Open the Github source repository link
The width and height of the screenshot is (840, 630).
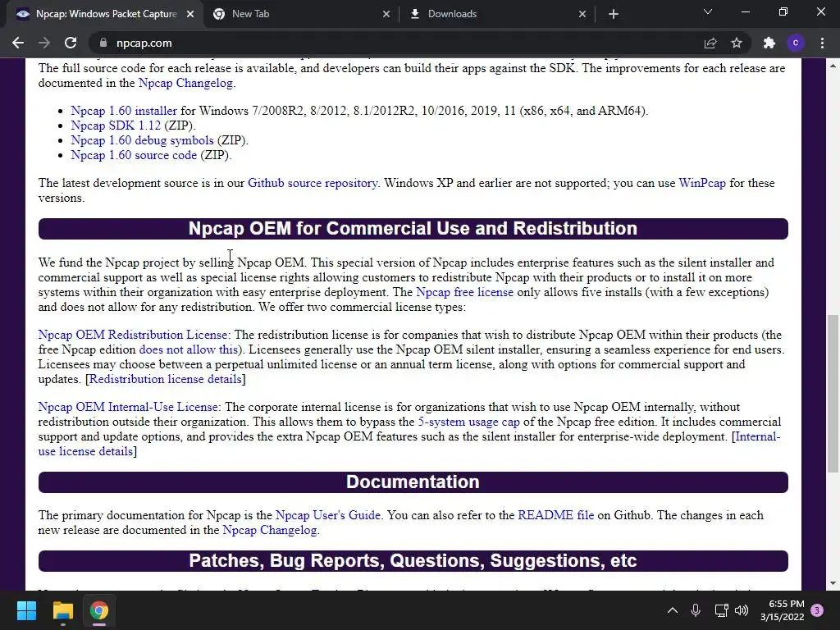[x=313, y=183]
